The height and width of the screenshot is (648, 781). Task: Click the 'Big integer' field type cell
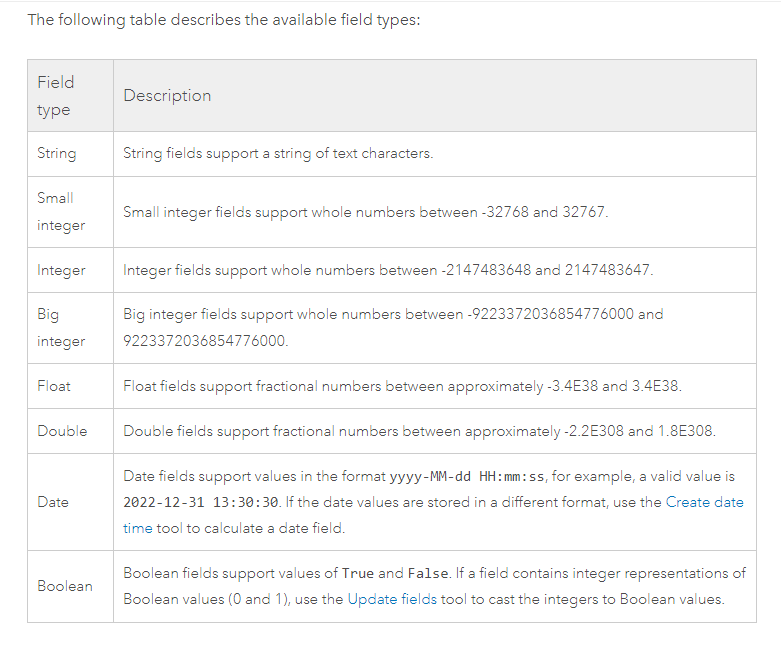point(60,328)
